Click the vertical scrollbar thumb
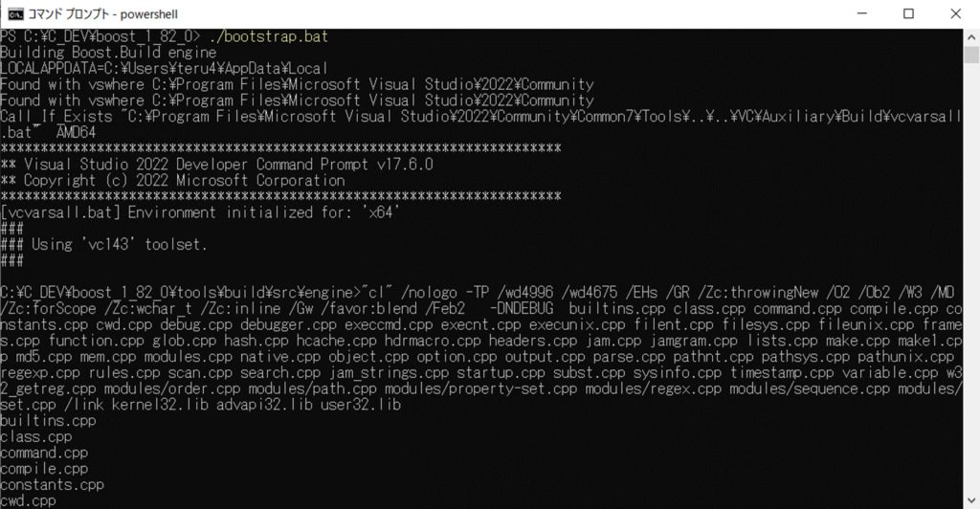The width and height of the screenshot is (980, 509). tap(971, 55)
